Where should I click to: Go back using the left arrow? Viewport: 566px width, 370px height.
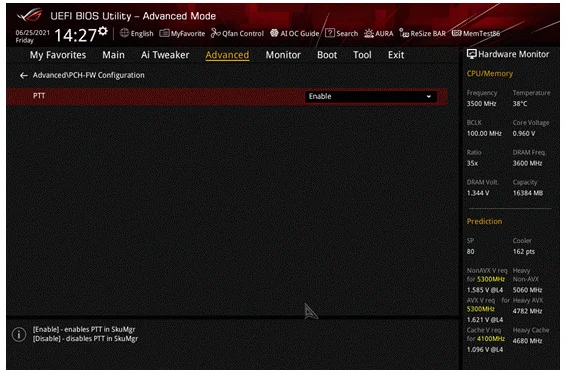click(x=24, y=75)
